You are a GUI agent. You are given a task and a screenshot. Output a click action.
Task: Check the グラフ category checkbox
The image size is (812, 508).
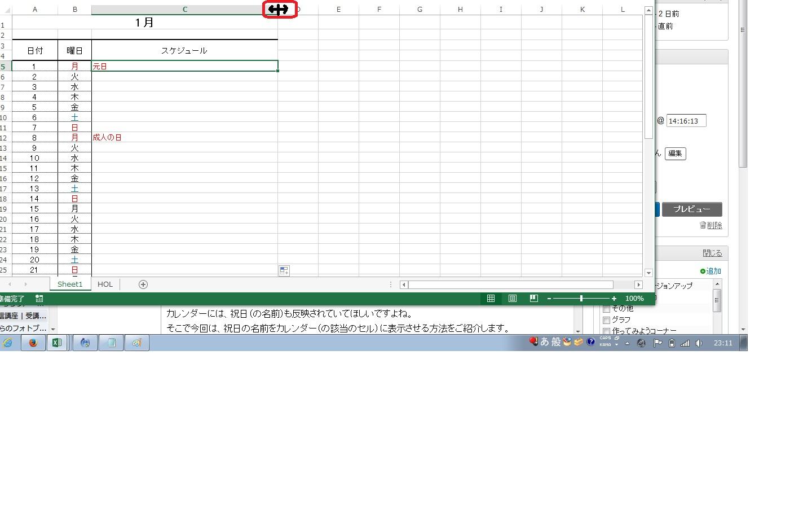[x=607, y=320]
